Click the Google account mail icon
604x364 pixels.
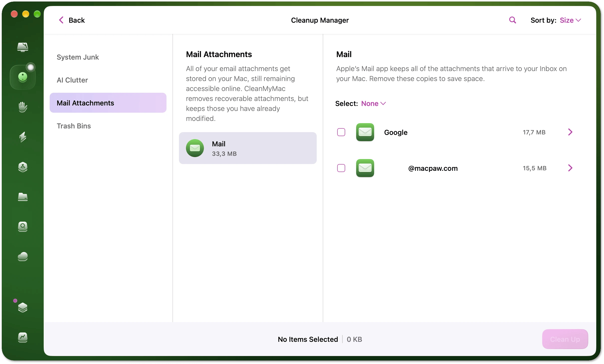[365, 132]
